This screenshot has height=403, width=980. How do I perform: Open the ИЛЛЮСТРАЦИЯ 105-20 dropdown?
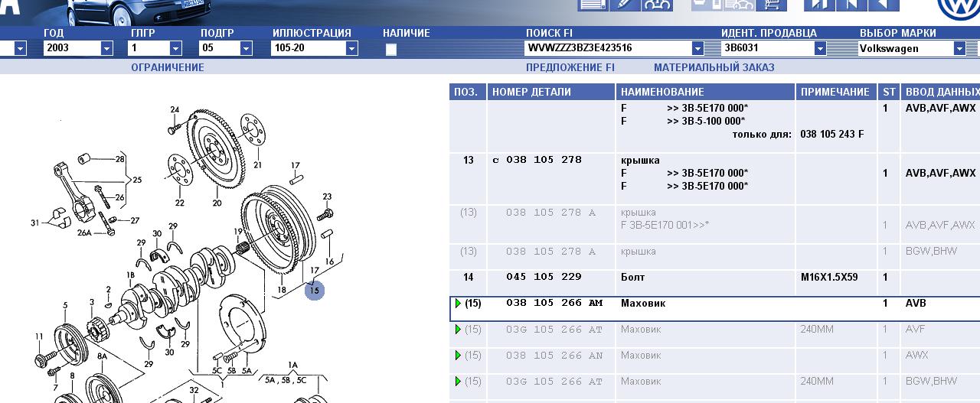click(351, 48)
